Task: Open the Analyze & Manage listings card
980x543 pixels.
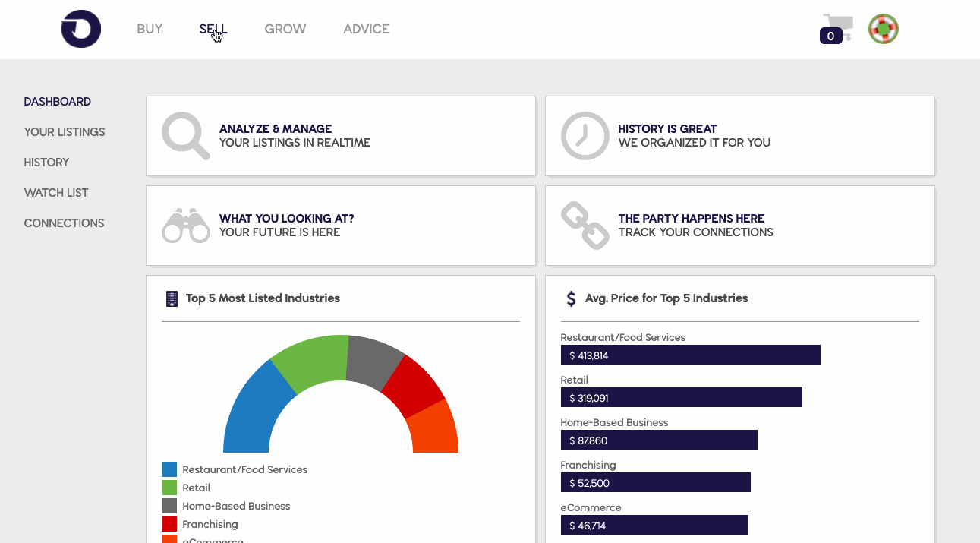Action: tap(341, 136)
